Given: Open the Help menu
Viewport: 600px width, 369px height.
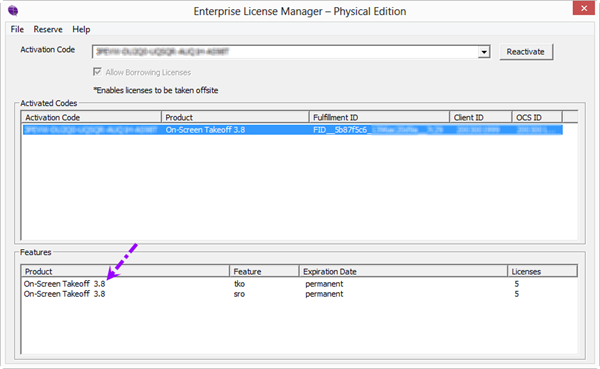Looking at the screenshot, I should point(81,29).
